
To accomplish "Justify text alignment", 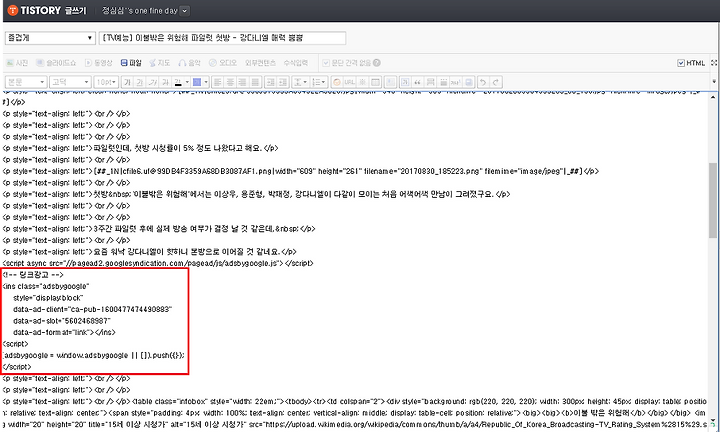I will click(256, 82).
